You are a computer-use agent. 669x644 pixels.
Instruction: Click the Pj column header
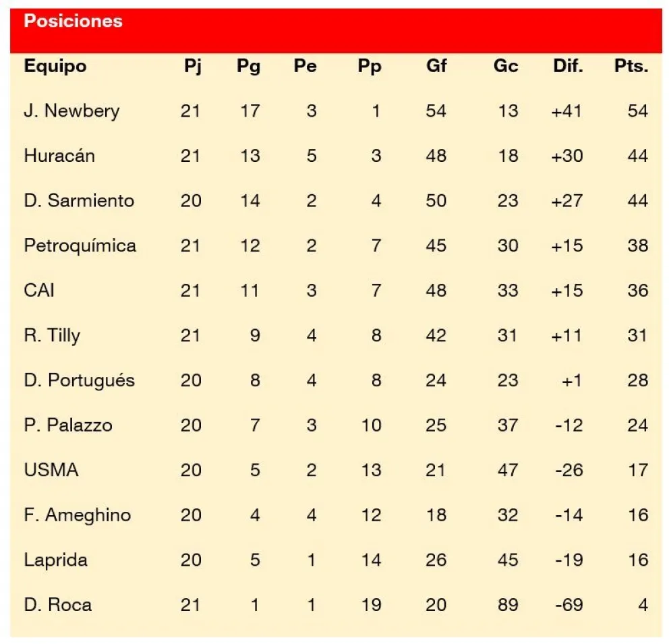point(192,66)
